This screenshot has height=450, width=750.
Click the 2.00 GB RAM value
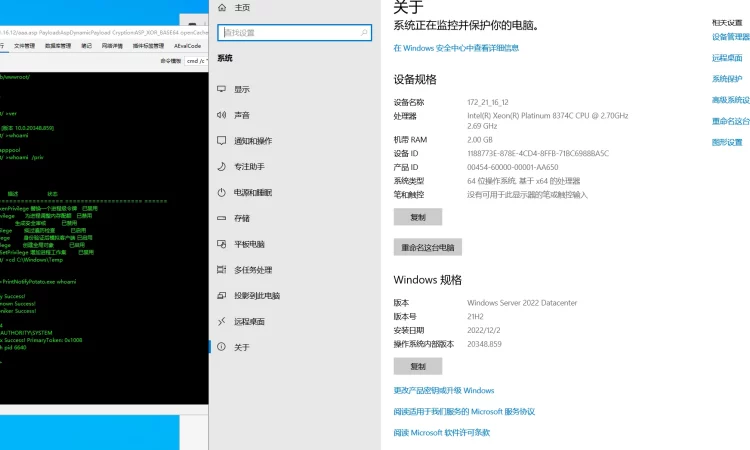tap(480, 140)
